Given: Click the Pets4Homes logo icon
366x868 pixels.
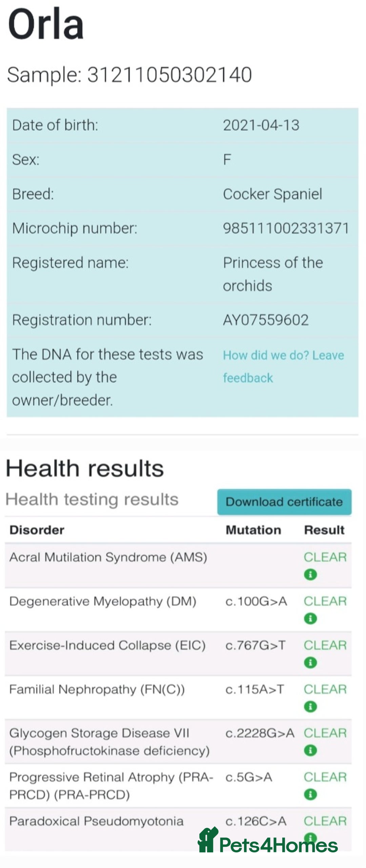Looking at the screenshot, I should pos(207,840).
